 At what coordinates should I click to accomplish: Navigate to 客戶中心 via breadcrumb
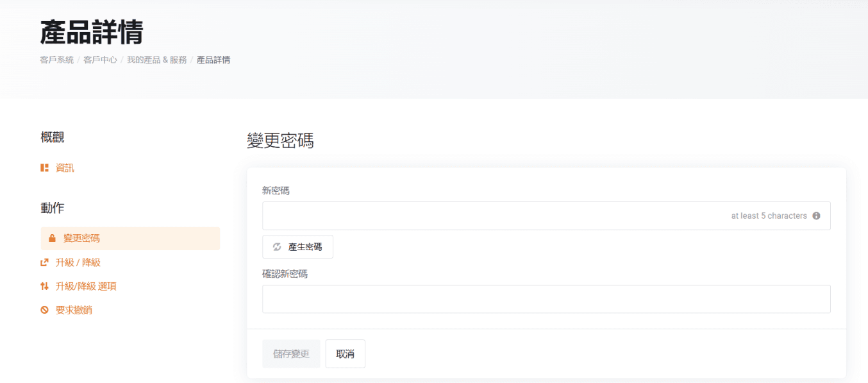point(100,60)
